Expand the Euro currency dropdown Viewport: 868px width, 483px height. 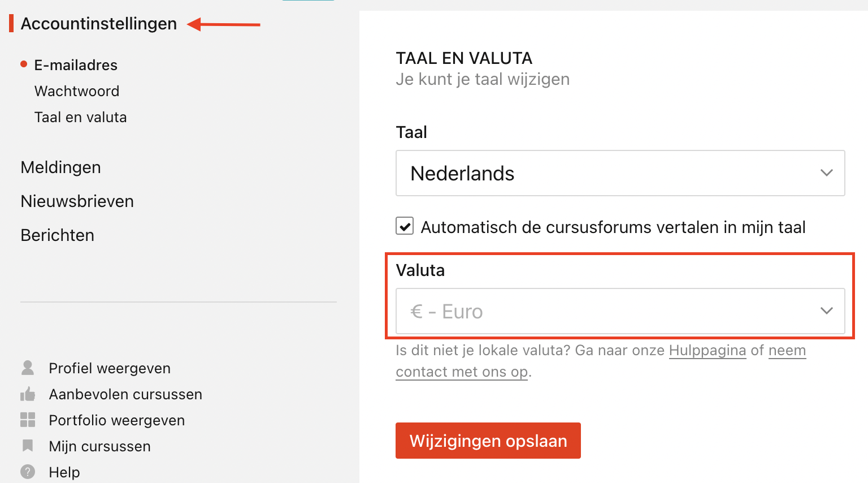coord(620,311)
